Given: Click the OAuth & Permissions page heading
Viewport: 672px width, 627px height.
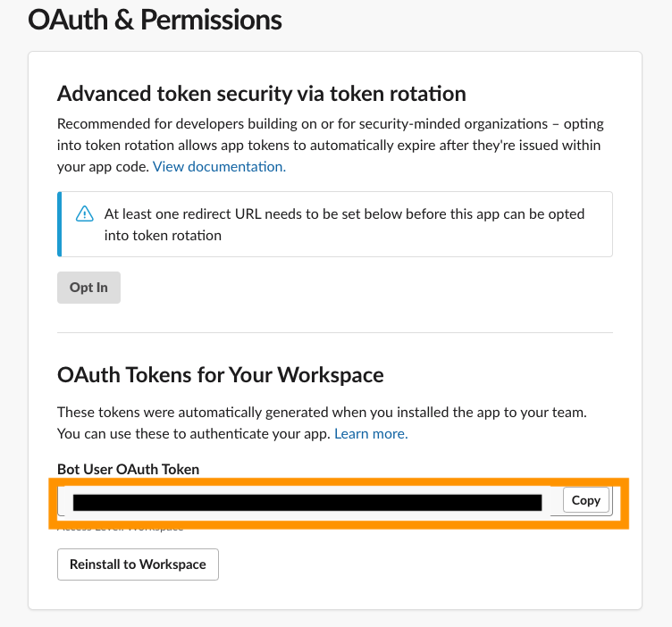Looking at the screenshot, I should [x=155, y=21].
